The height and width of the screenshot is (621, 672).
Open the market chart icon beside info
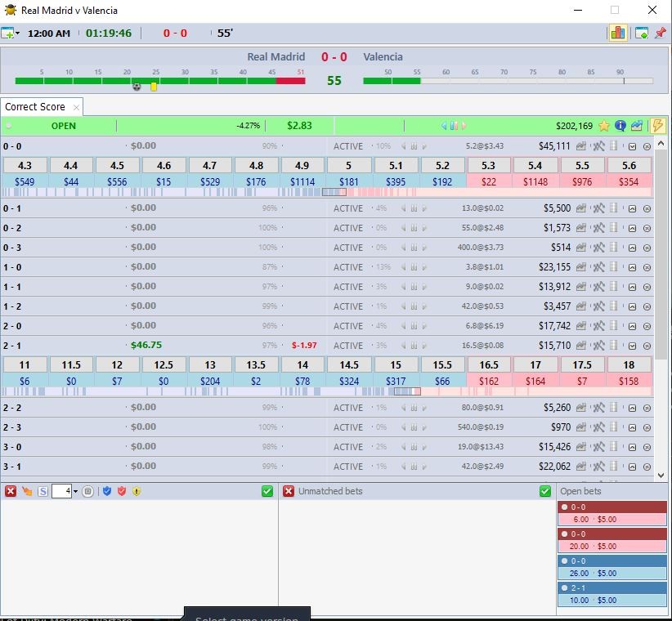click(x=636, y=126)
